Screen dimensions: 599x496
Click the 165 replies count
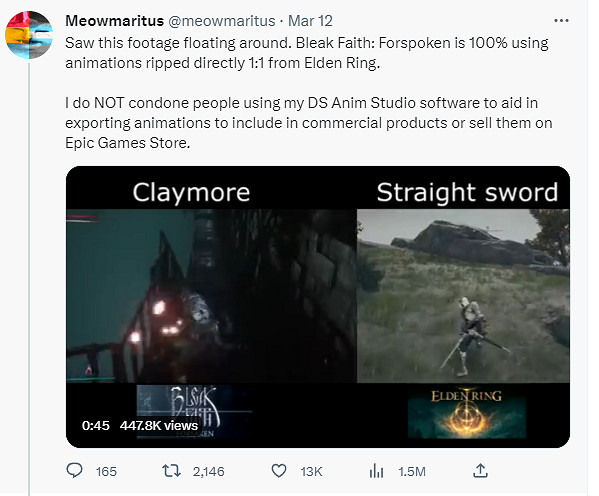pos(106,472)
